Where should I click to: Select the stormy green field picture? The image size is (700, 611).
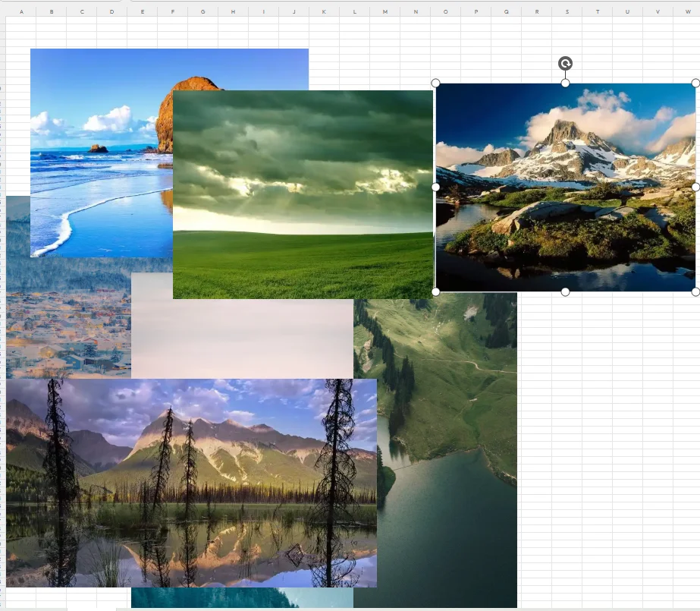click(303, 194)
